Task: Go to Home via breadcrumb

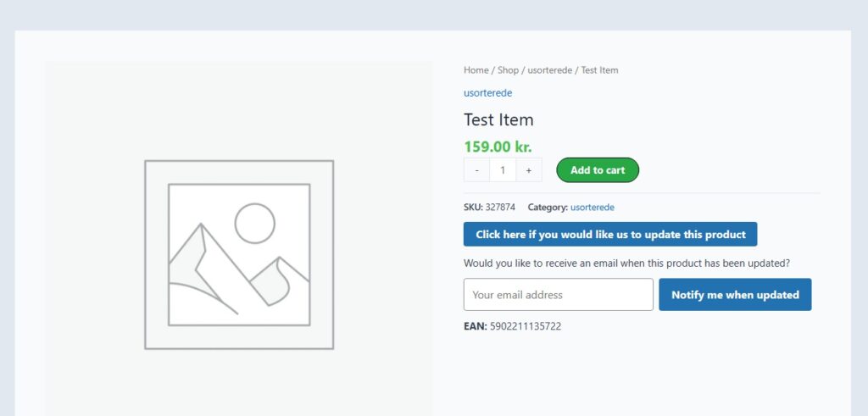Action: point(476,70)
